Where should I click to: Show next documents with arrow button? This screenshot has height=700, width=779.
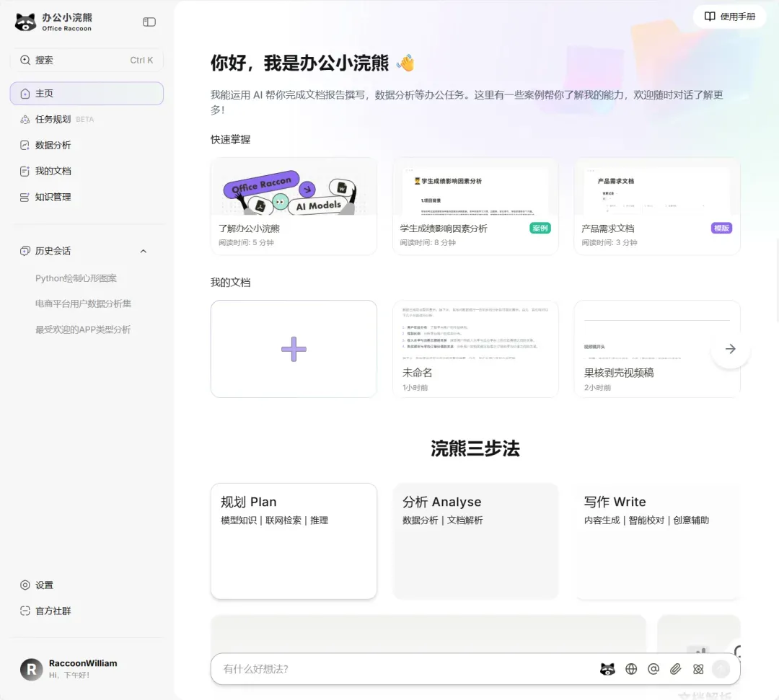tap(730, 348)
